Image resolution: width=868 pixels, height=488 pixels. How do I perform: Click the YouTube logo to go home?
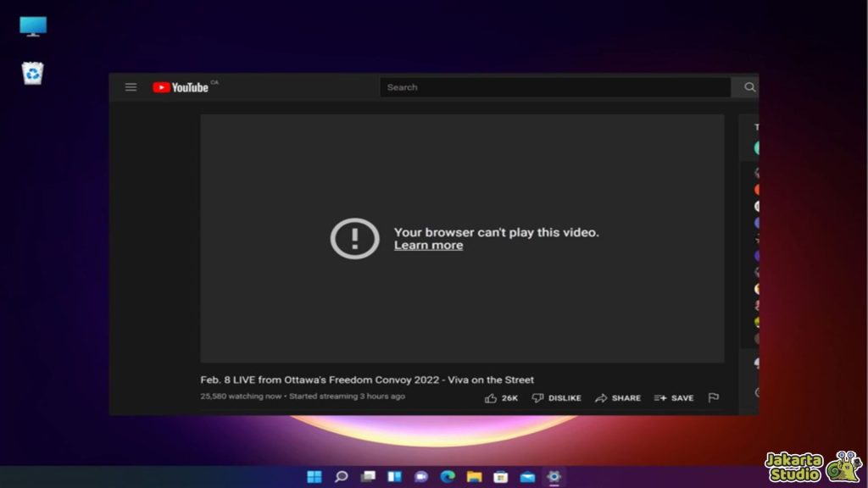178,86
